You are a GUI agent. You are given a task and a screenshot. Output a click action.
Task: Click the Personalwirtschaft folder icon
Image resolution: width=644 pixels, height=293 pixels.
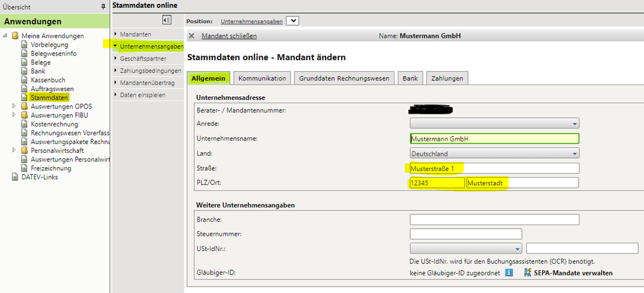(x=24, y=150)
